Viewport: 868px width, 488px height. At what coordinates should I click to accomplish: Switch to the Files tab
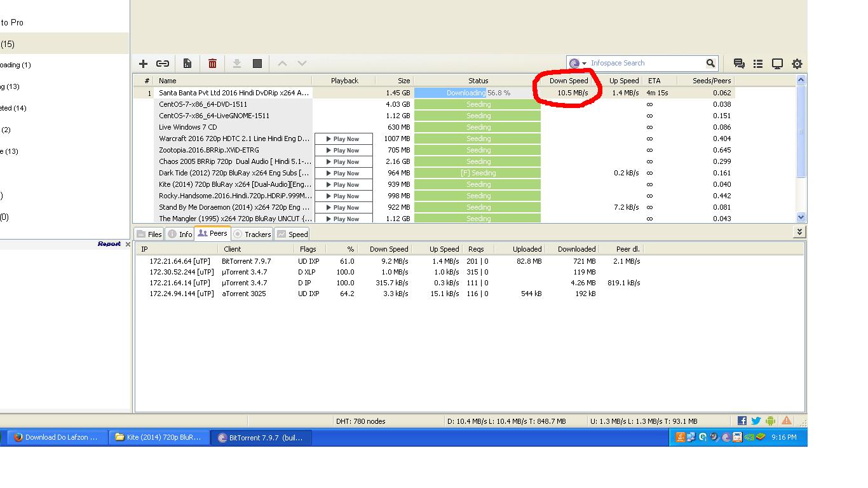point(149,234)
